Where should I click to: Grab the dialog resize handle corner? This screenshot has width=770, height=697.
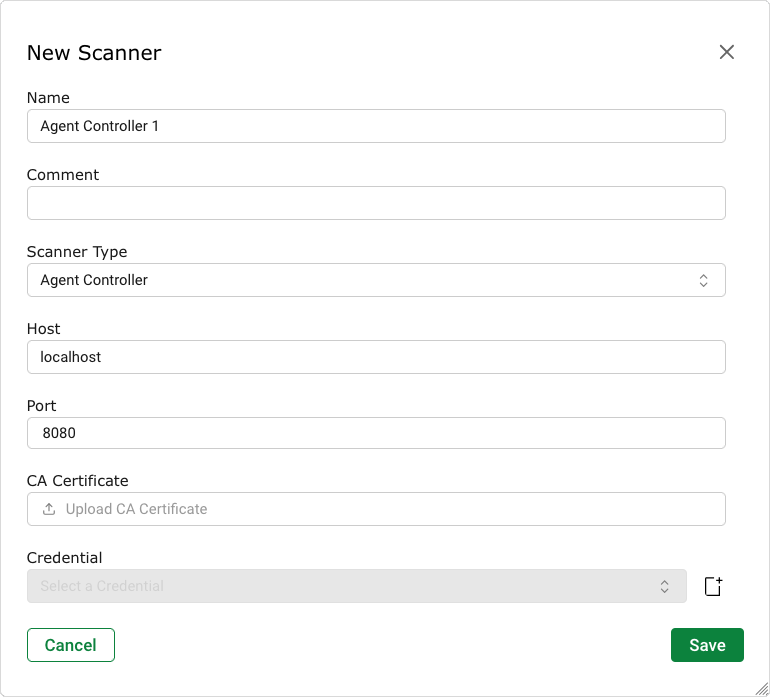point(761,688)
